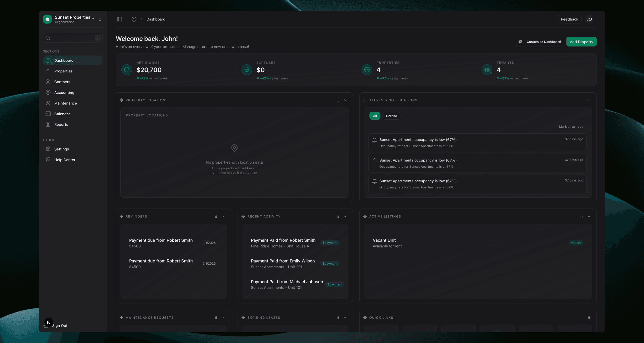
Task: Click Payment Paid from Emily Wilson entry
Action: pyautogui.click(x=295, y=264)
